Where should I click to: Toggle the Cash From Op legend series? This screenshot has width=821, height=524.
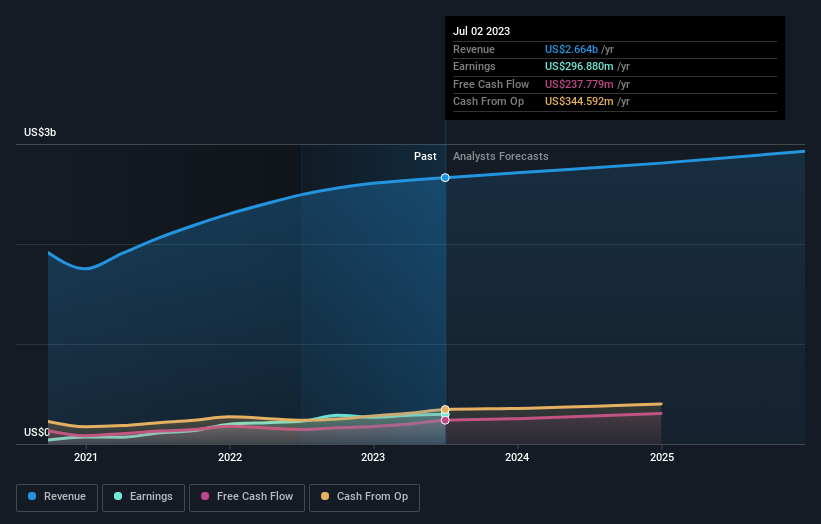[x=364, y=497]
